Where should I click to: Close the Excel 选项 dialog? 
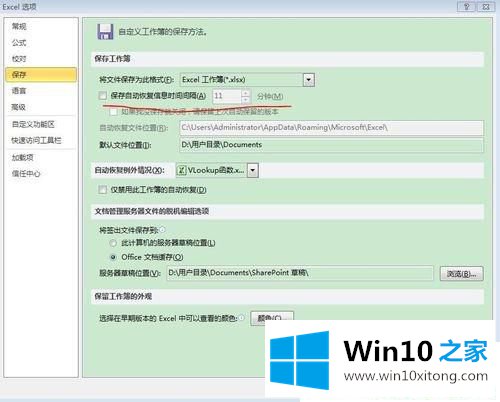[486, 6]
